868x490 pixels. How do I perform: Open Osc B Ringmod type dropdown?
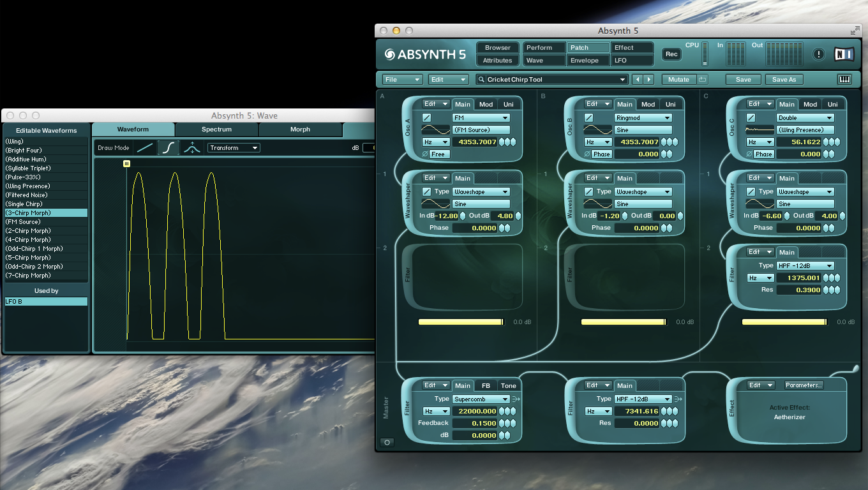pyautogui.click(x=643, y=118)
